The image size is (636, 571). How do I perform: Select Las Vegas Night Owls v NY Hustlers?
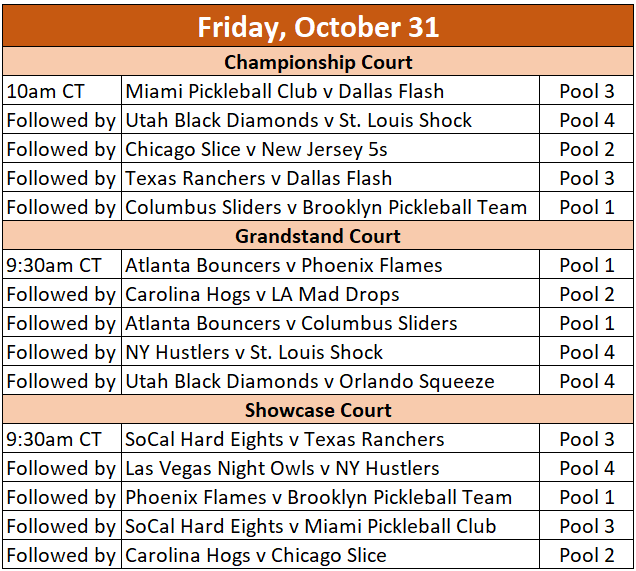[x=282, y=468]
